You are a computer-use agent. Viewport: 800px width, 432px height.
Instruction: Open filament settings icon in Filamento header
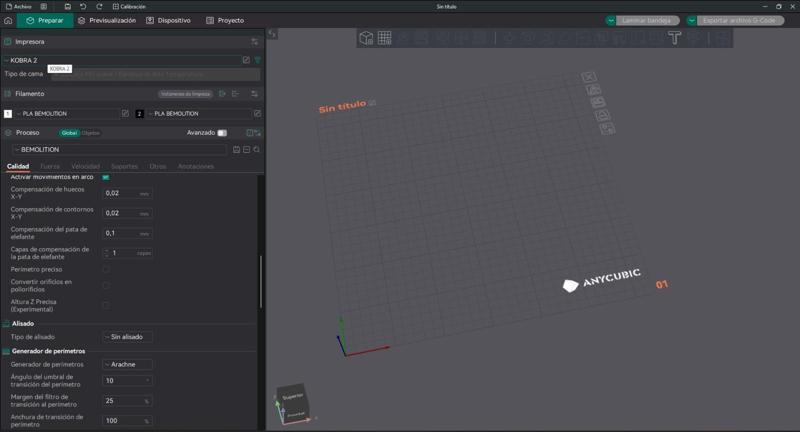click(254, 94)
